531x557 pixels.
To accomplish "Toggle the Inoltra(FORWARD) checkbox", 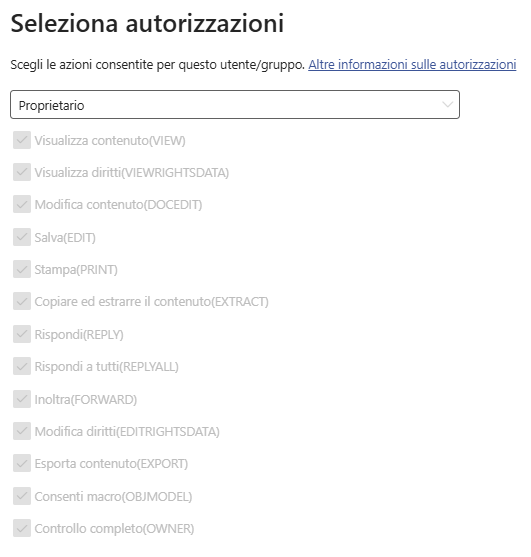I will coord(22,399).
